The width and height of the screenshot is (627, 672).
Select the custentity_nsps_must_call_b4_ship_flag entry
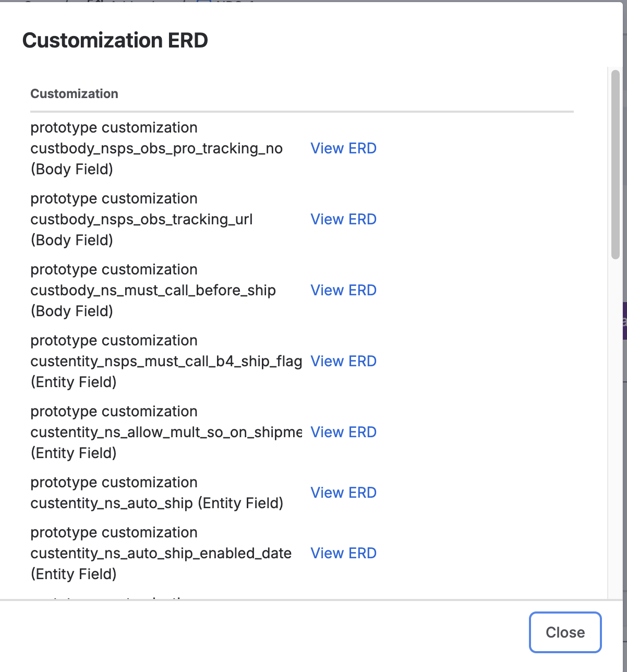click(x=166, y=361)
